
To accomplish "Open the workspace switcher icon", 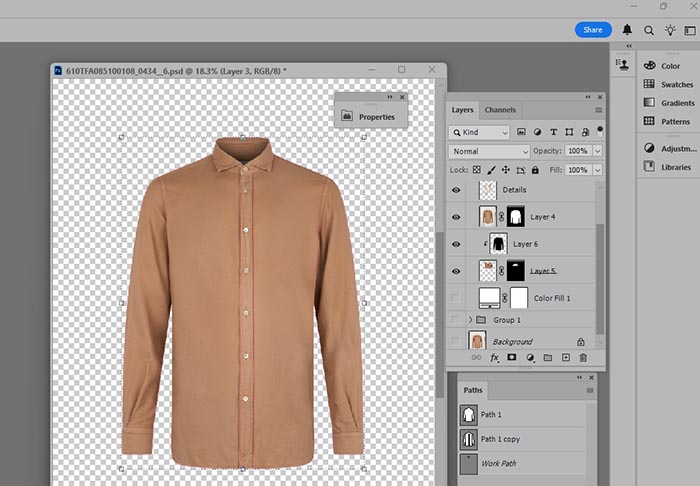I will point(690,30).
